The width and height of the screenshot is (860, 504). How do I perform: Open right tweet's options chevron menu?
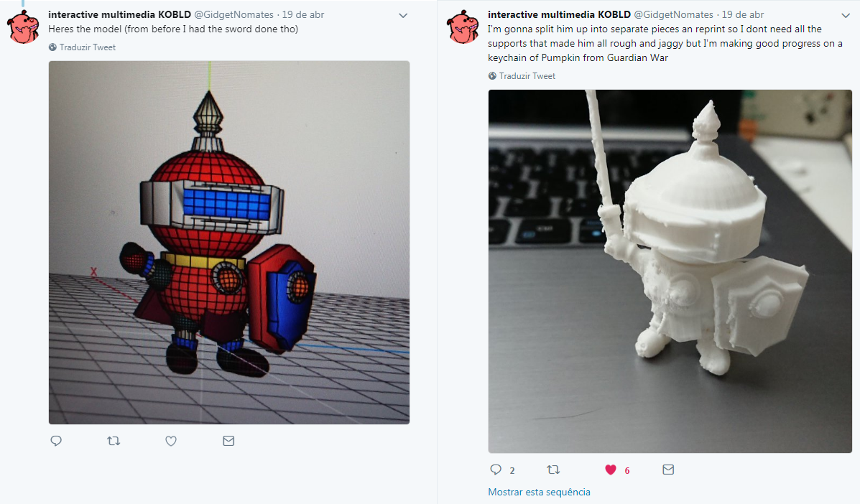coord(846,15)
